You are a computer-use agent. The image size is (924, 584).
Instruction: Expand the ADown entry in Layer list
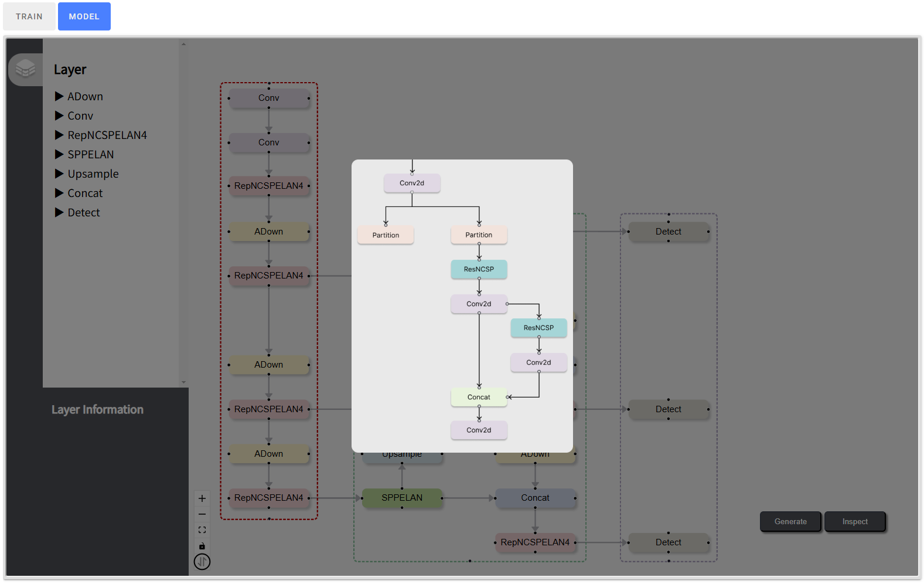tap(79, 96)
